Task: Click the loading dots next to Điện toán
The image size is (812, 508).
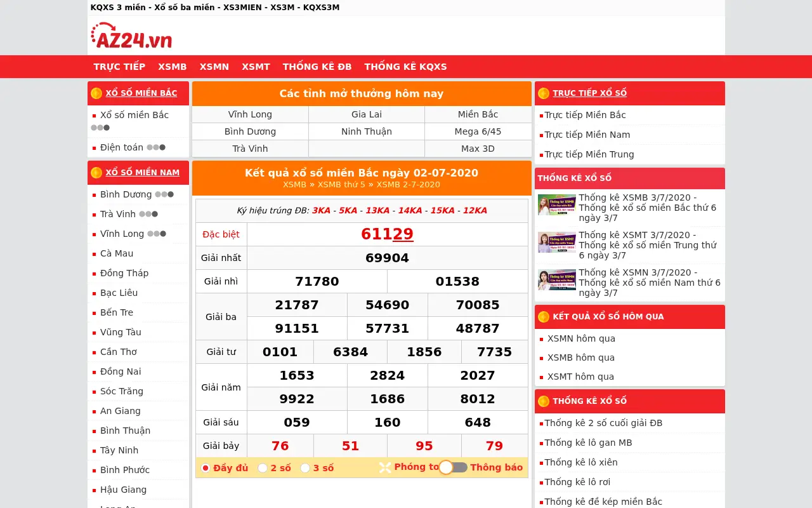Action: coord(156,147)
